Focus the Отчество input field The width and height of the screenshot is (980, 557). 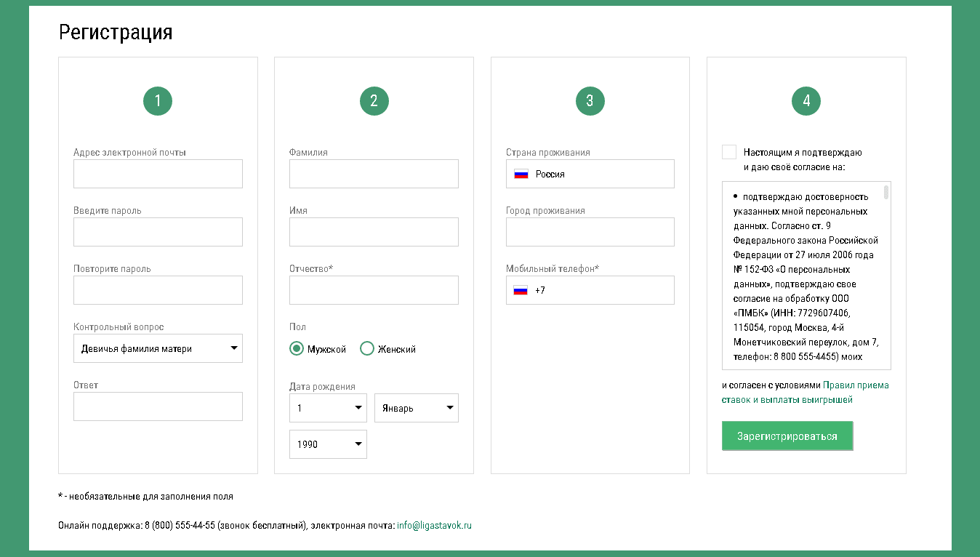click(x=374, y=290)
